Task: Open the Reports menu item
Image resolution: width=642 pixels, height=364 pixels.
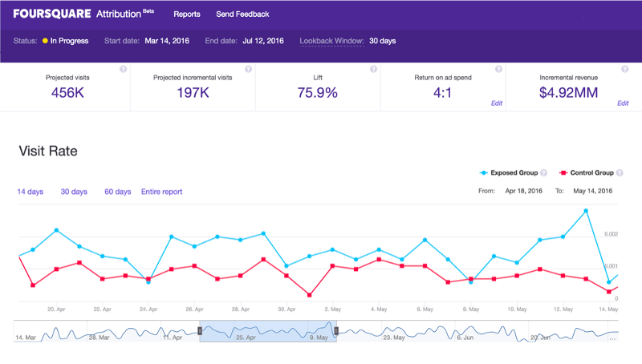Action: tap(187, 14)
